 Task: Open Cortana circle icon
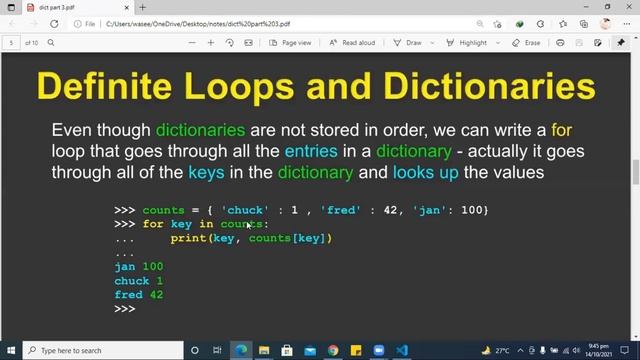pyautogui.click(x=195, y=350)
